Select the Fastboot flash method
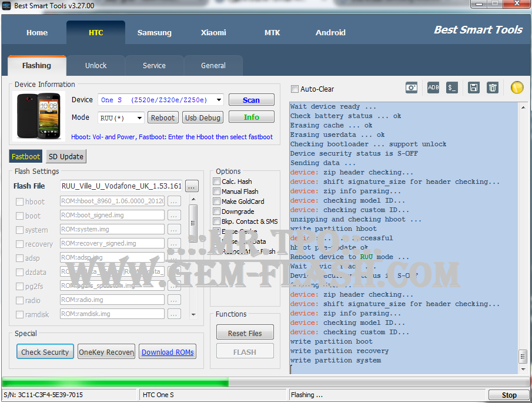The image size is (532, 403). tap(26, 157)
